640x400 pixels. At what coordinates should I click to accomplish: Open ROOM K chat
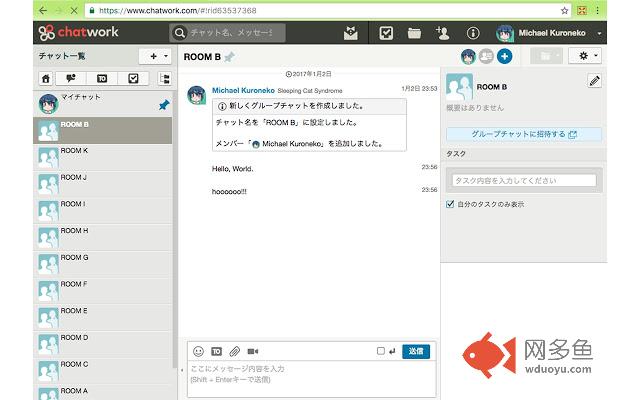pos(102,157)
